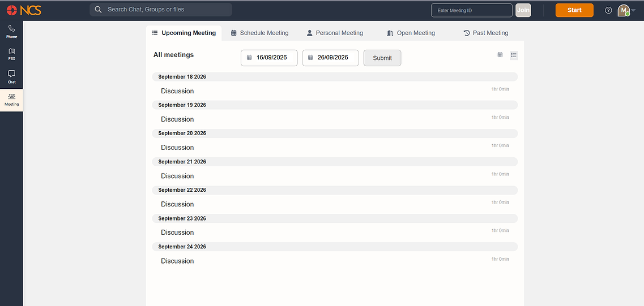Click the September 22 2026 date header
The height and width of the screenshot is (306, 644).
point(335,190)
